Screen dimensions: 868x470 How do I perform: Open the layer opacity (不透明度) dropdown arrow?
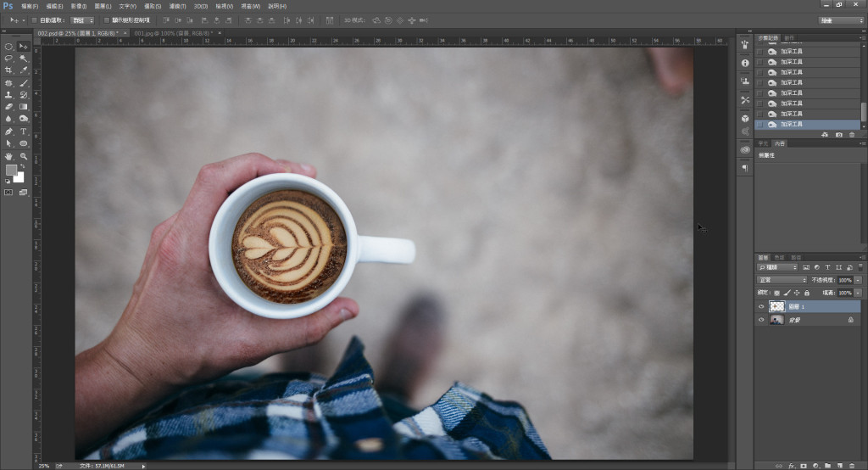[858, 279]
